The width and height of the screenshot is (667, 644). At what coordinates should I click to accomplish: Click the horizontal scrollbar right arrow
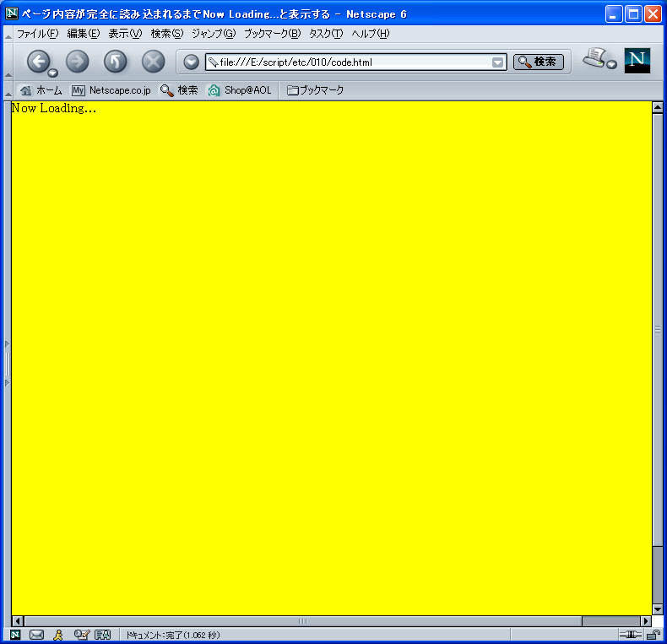(x=646, y=621)
